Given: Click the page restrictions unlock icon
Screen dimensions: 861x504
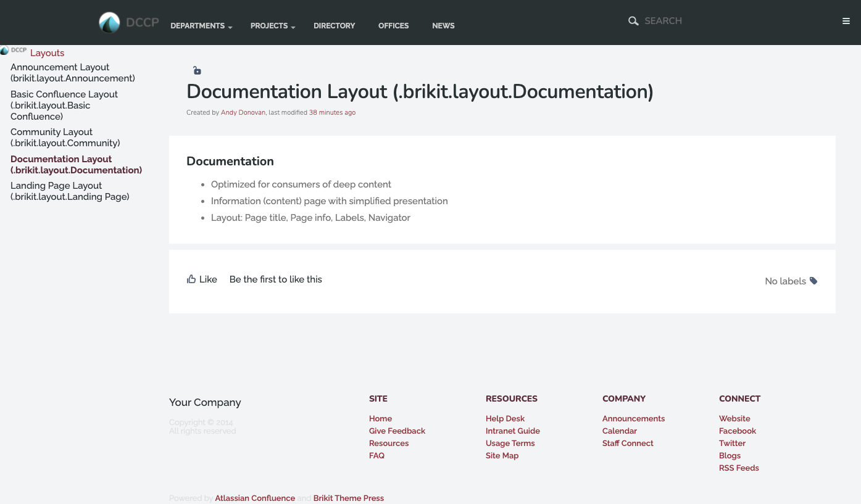Looking at the screenshot, I should (197, 71).
